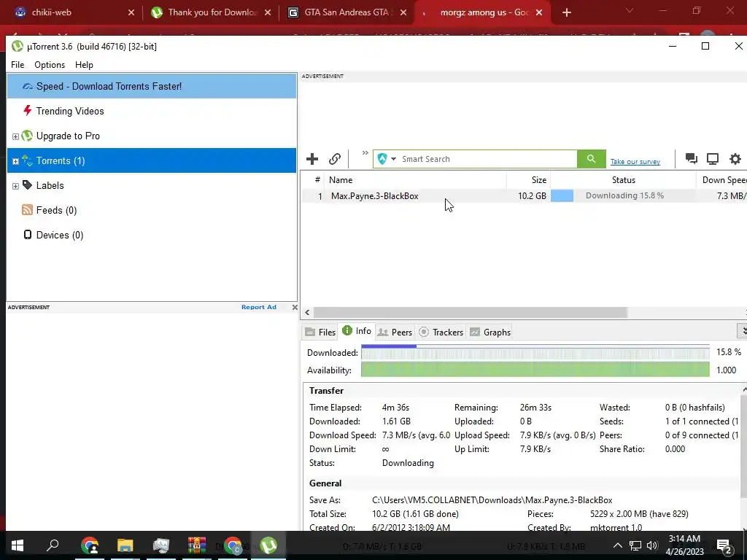Select Feeds (0) in the sidebar

tap(56, 210)
